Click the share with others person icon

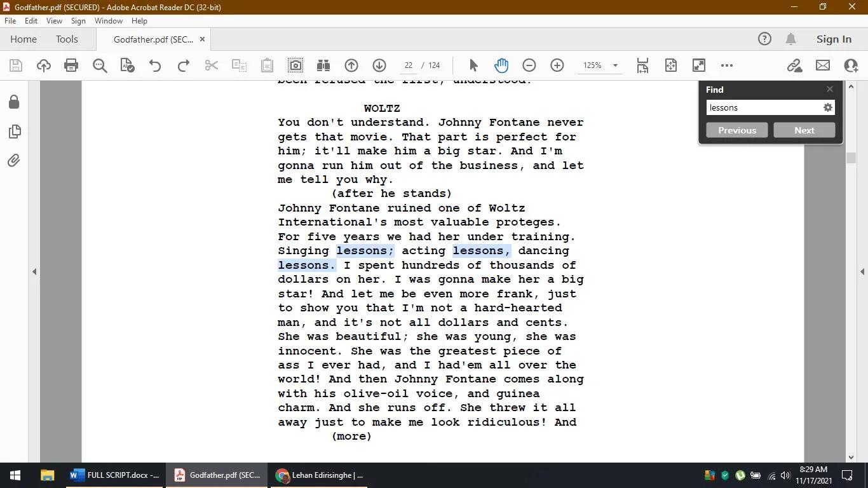click(x=851, y=65)
